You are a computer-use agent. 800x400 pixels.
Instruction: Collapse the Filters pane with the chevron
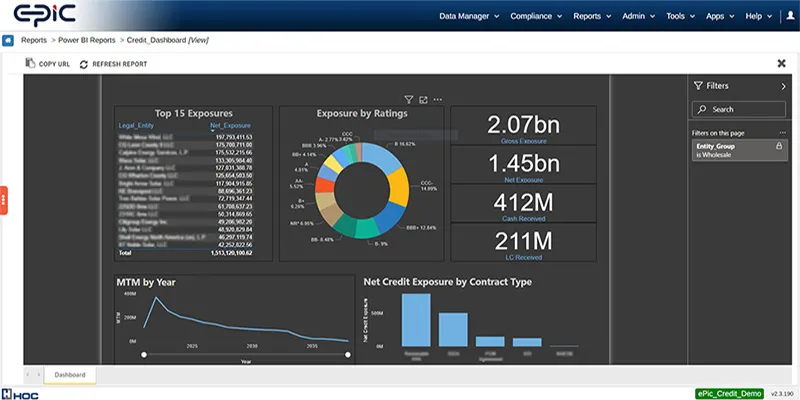click(783, 87)
